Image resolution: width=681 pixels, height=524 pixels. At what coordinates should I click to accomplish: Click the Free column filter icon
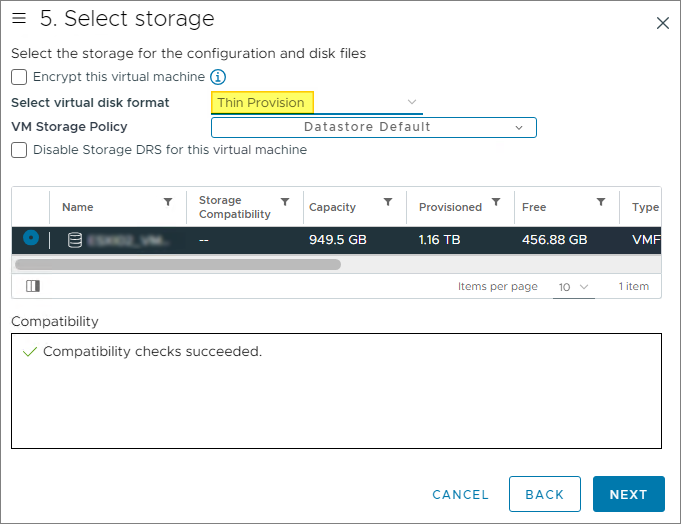point(601,202)
